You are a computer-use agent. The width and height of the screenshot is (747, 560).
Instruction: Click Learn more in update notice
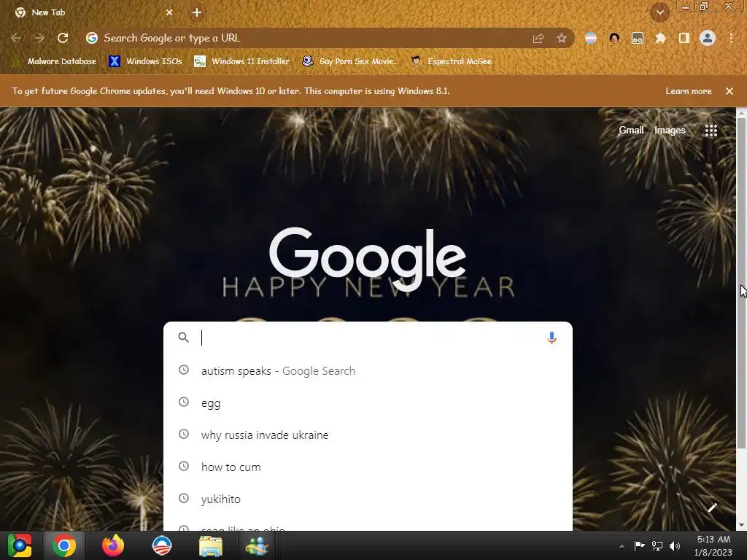pos(689,91)
